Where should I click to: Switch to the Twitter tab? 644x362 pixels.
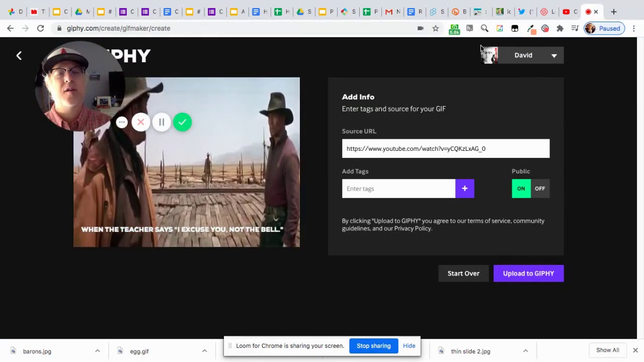(x=525, y=12)
